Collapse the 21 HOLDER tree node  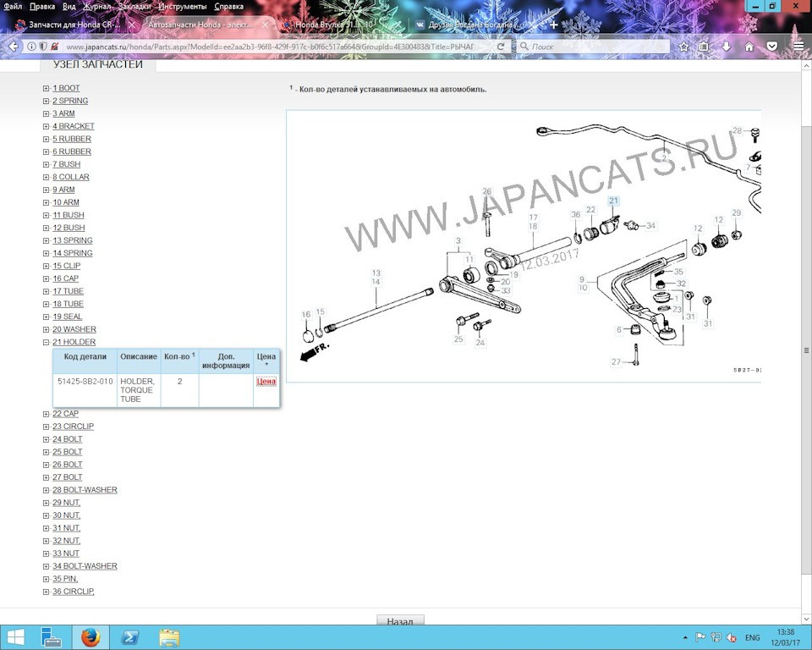[x=46, y=343]
